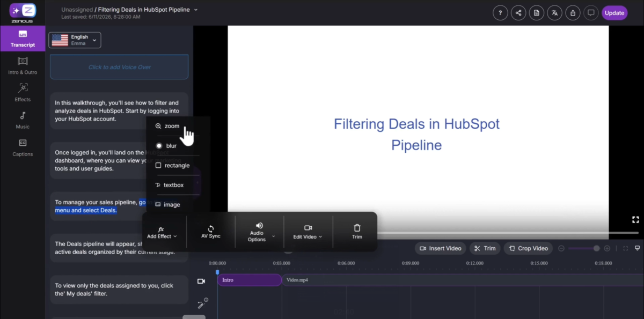Image resolution: width=644 pixels, height=319 pixels.
Task: Open the help question mark icon
Action: click(500, 13)
